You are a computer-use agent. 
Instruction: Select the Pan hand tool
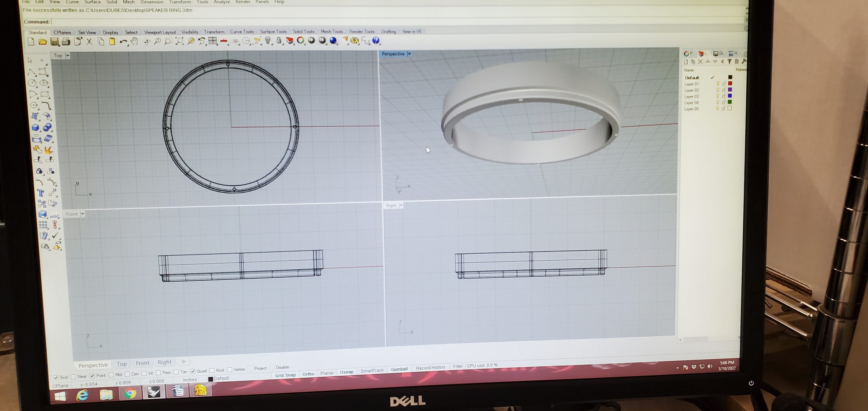tap(135, 41)
